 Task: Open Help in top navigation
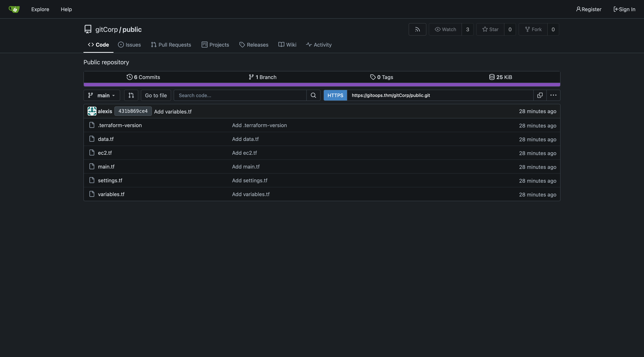point(66,9)
